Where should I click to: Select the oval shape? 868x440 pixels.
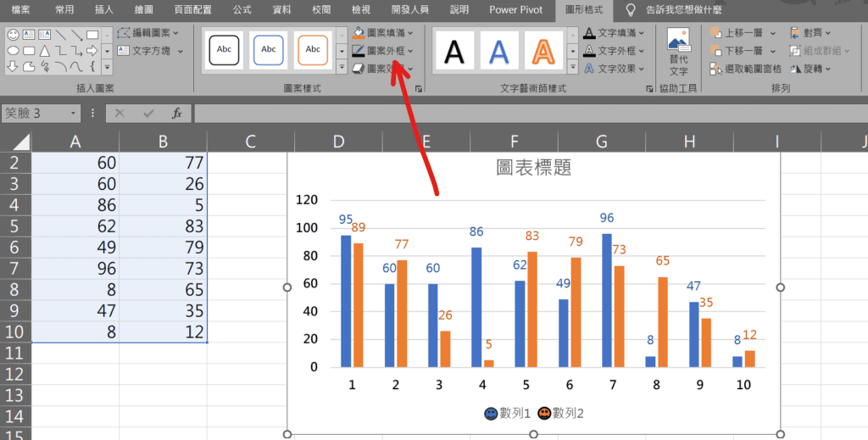(x=13, y=51)
